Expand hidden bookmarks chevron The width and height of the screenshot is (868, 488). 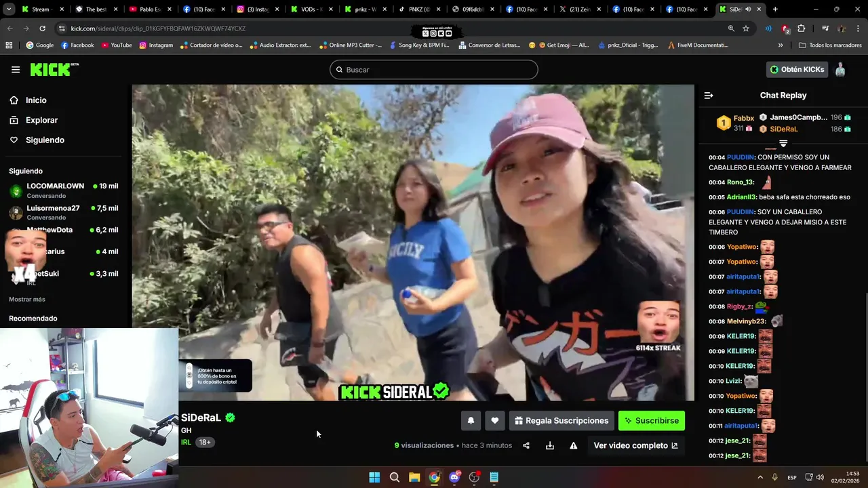[781, 45]
